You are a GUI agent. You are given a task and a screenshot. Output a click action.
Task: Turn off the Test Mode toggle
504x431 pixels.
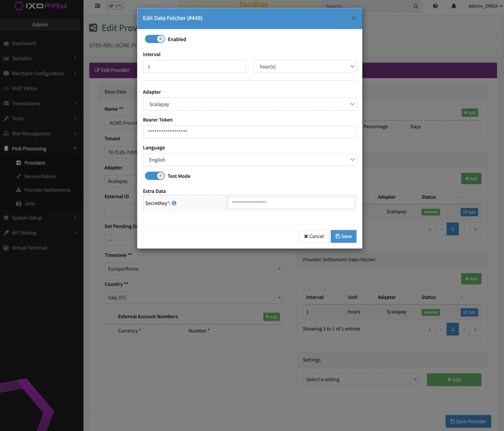[x=155, y=176]
